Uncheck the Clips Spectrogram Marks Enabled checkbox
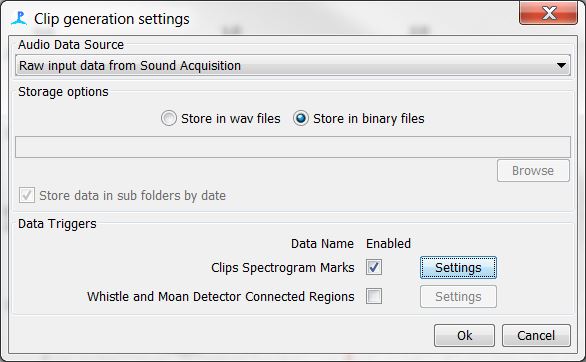This screenshot has width=586, height=362. coord(374,267)
